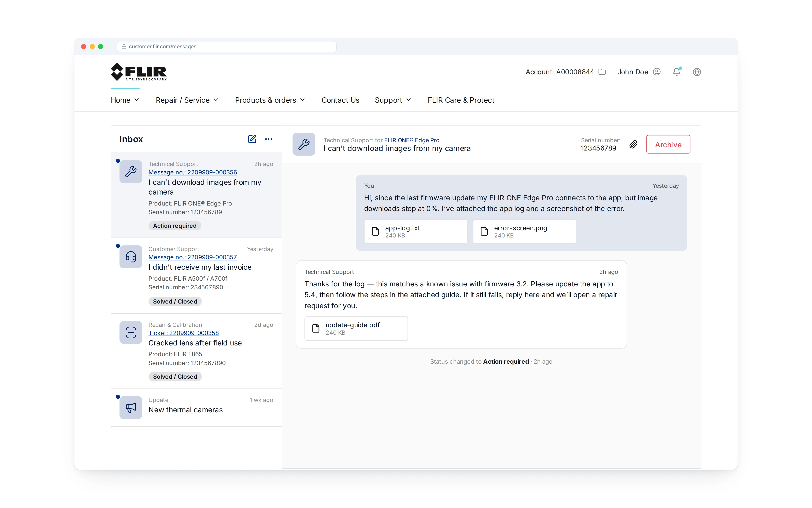Open notifications bell

[677, 72]
